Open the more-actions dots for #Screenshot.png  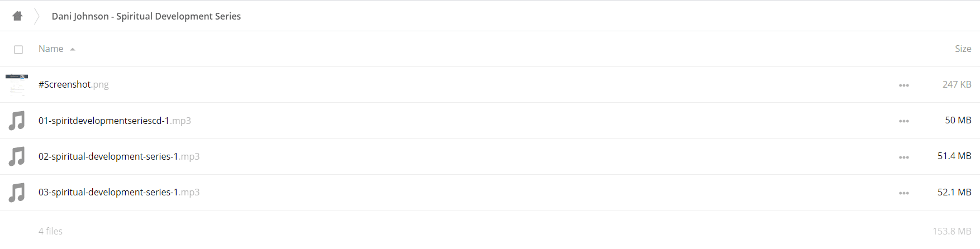pyautogui.click(x=903, y=85)
